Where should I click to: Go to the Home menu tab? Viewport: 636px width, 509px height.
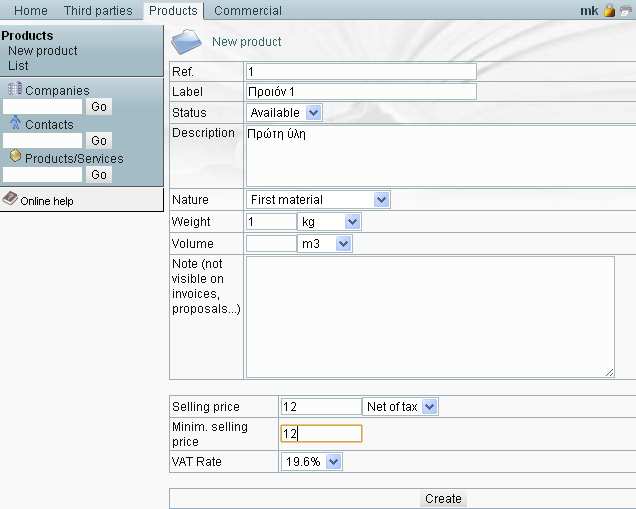31,11
